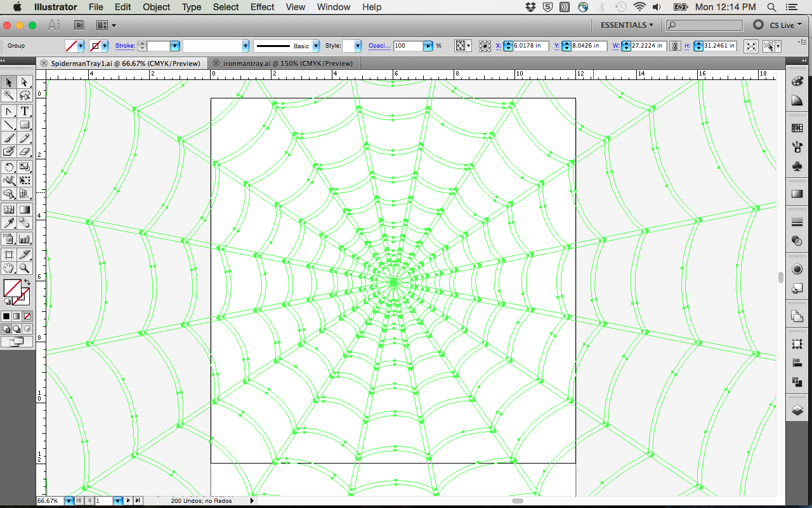Open the Stroke weight dropdown
The image size is (812, 508).
point(175,46)
